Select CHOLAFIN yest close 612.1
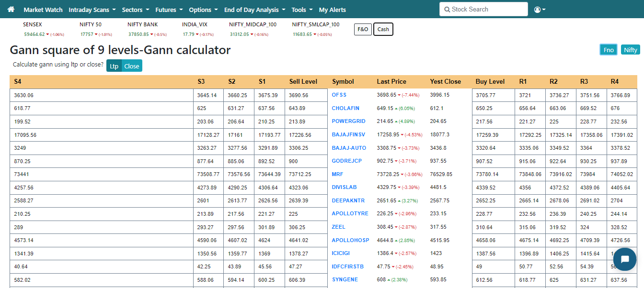This screenshot has width=644, height=288. (437, 108)
